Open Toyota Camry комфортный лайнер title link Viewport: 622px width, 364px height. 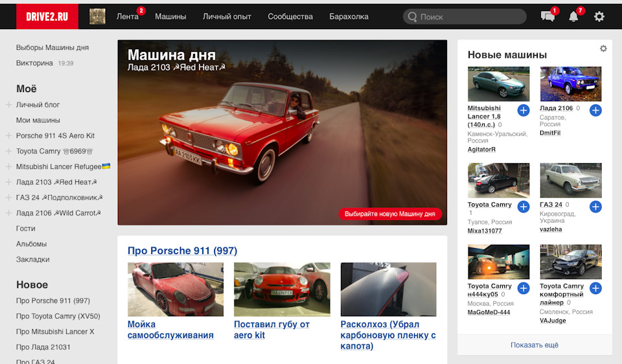(561, 294)
